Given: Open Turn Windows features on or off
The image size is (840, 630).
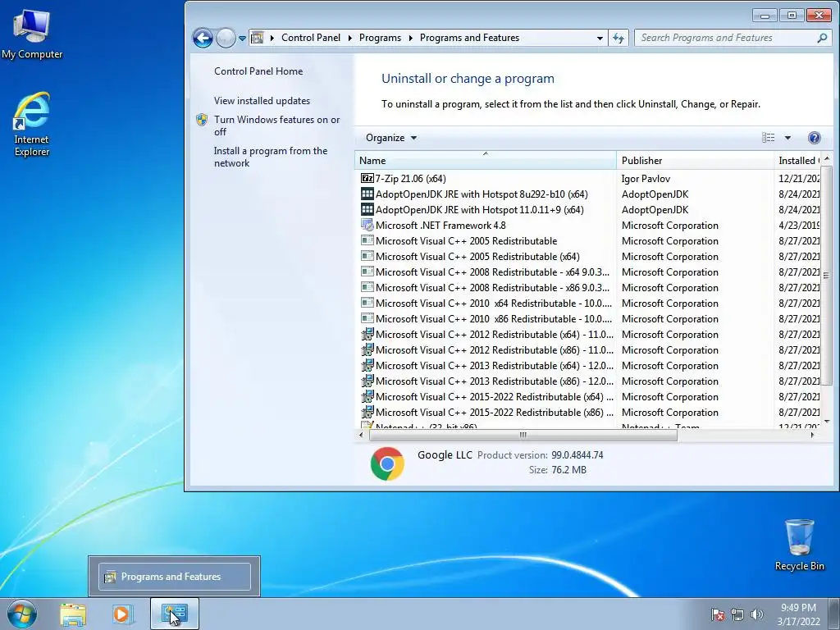Looking at the screenshot, I should pyautogui.click(x=276, y=126).
